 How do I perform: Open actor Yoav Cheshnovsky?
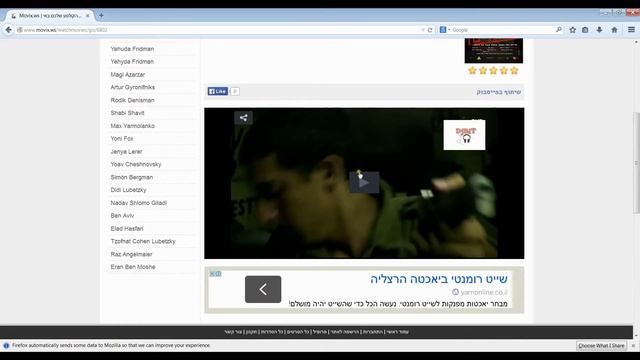[x=136, y=164]
